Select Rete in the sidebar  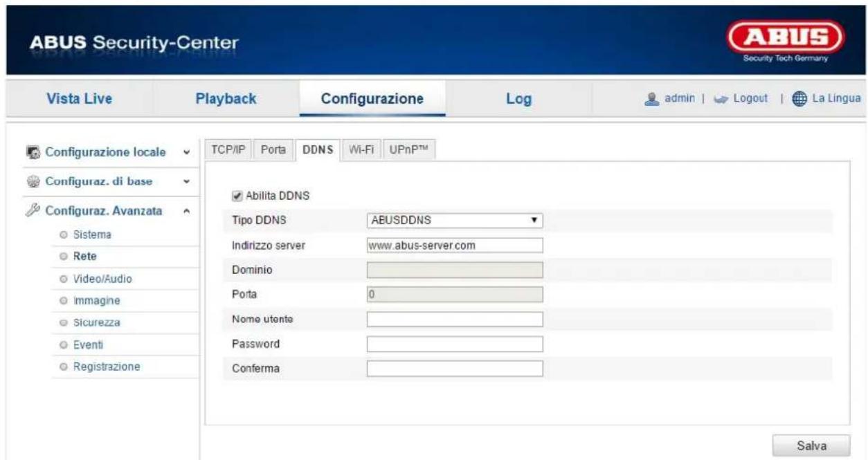84,257
